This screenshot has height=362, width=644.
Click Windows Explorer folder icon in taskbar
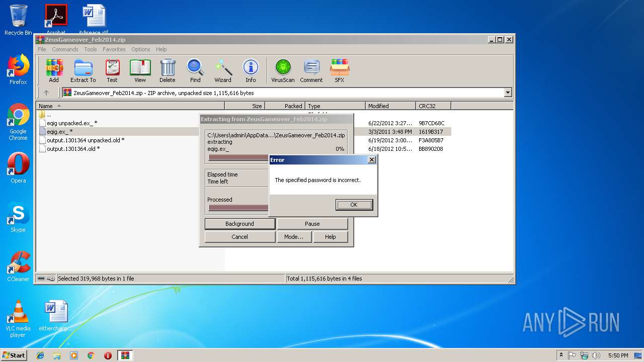pos(57,355)
